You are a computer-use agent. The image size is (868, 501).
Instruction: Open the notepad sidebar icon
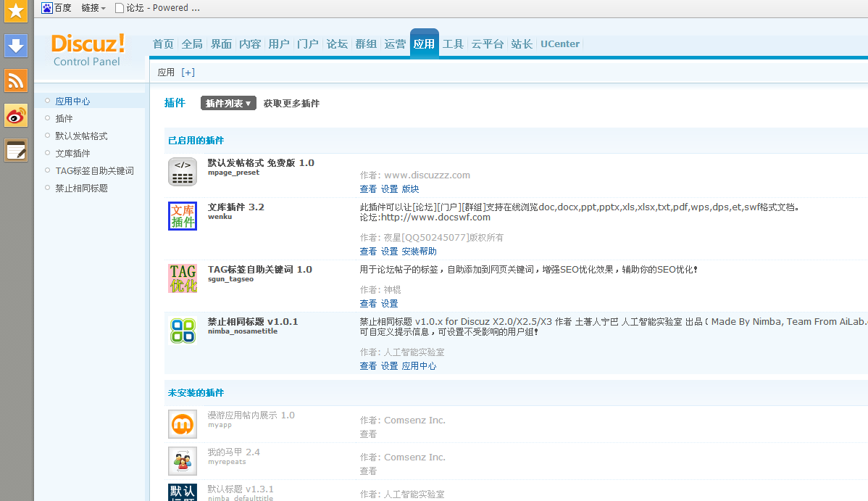click(16, 151)
